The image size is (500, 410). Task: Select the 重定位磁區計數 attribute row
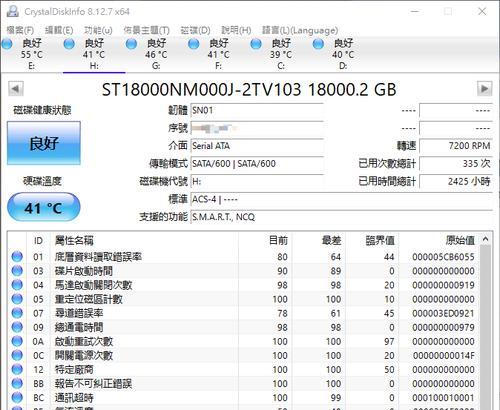click(244, 299)
